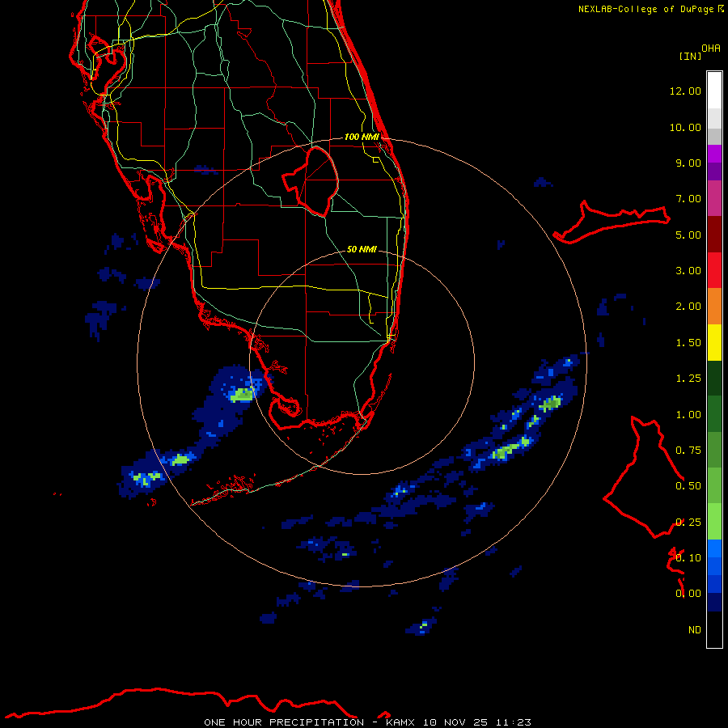Click the 0.00 legend value
This screenshot has width=728, height=728.
coord(688,594)
